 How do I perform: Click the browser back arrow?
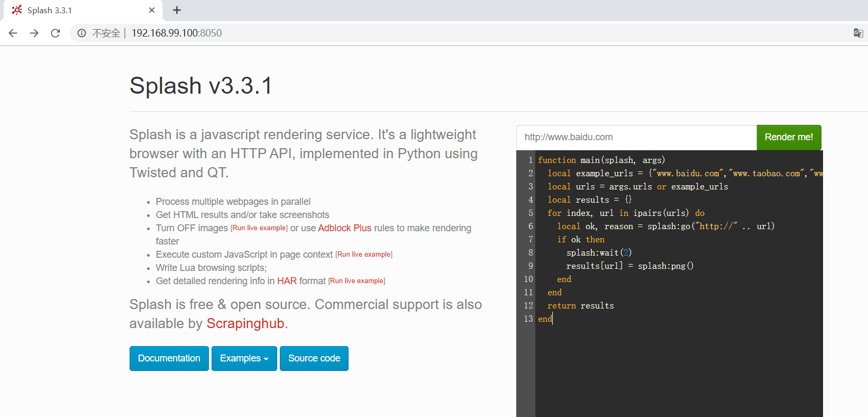[x=13, y=33]
